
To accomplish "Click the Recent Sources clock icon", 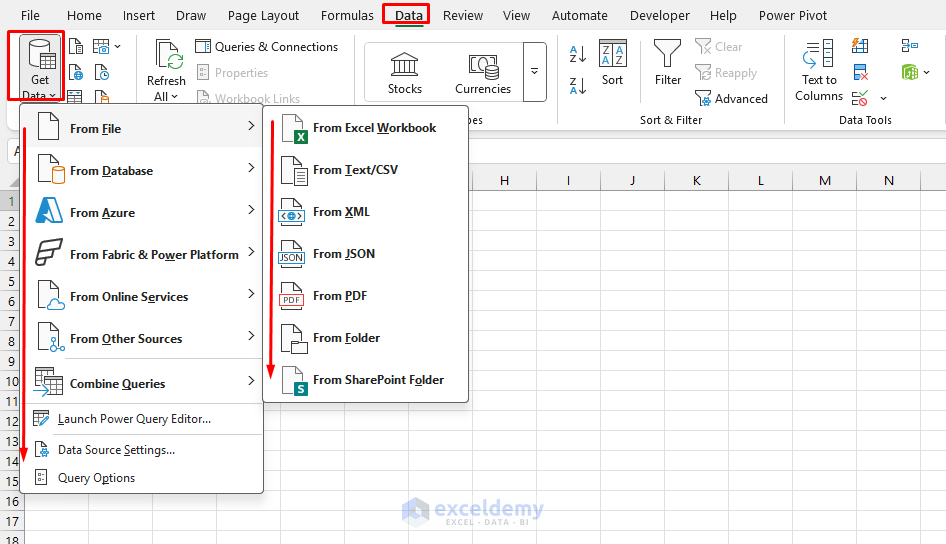I will click(102, 72).
